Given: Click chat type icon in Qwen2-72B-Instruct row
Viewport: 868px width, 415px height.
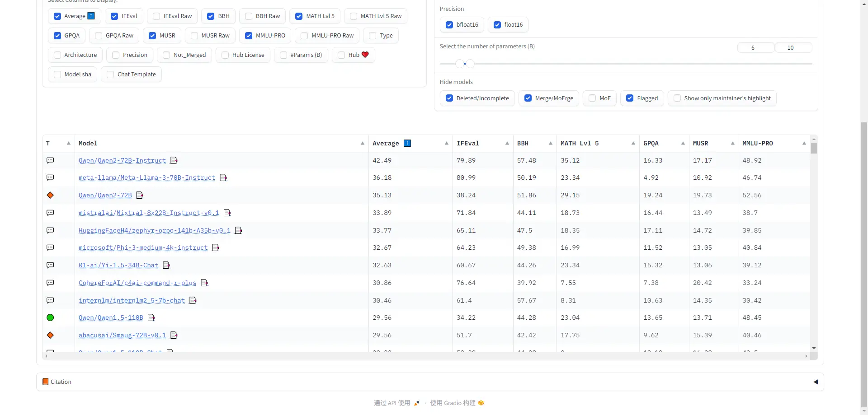Looking at the screenshot, I should [50, 160].
